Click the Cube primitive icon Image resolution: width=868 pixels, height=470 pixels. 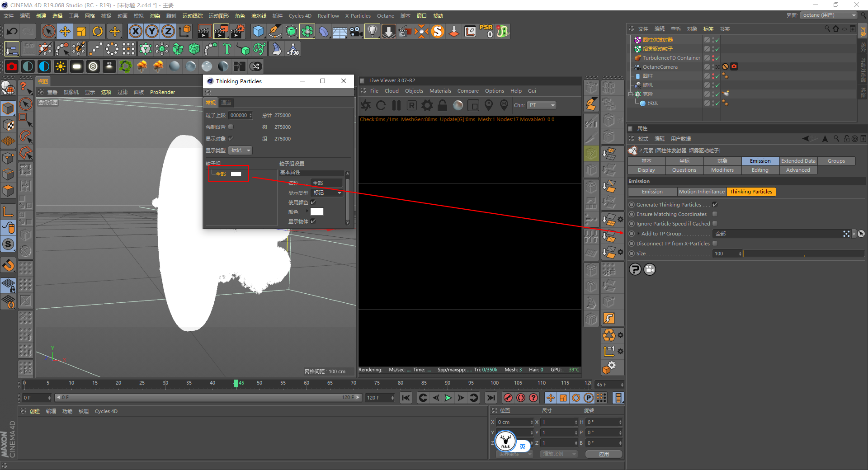[258, 31]
